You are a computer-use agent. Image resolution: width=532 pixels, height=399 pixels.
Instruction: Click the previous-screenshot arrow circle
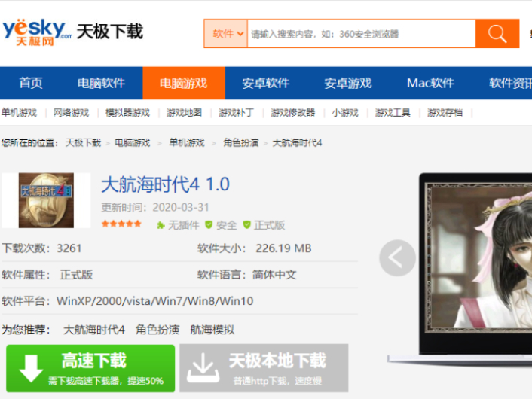click(397, 258)
